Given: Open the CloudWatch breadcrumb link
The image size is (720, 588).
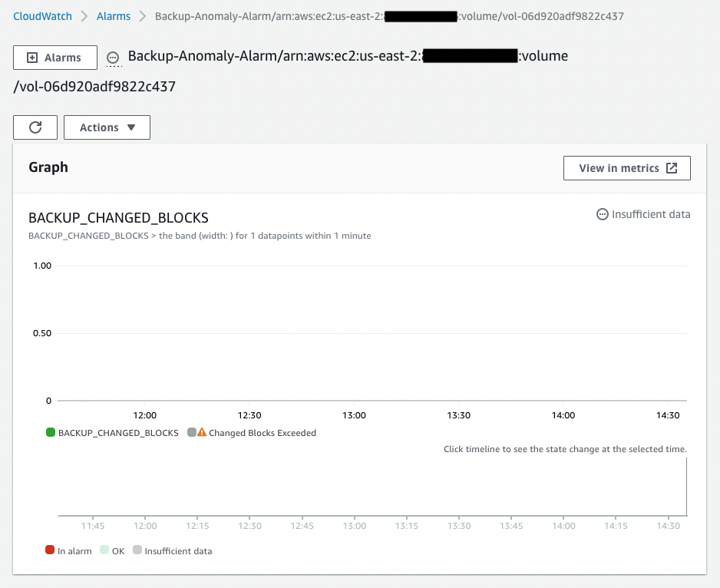Looking at the screenshot, I should [42, 15].
